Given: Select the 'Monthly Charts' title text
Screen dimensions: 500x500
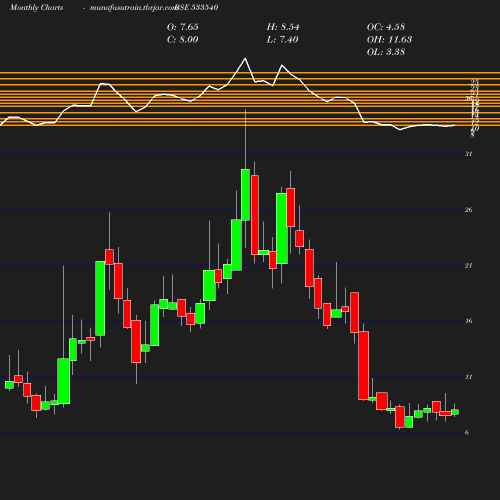Looking at the screenshot, I should click(x=37, y=7).
